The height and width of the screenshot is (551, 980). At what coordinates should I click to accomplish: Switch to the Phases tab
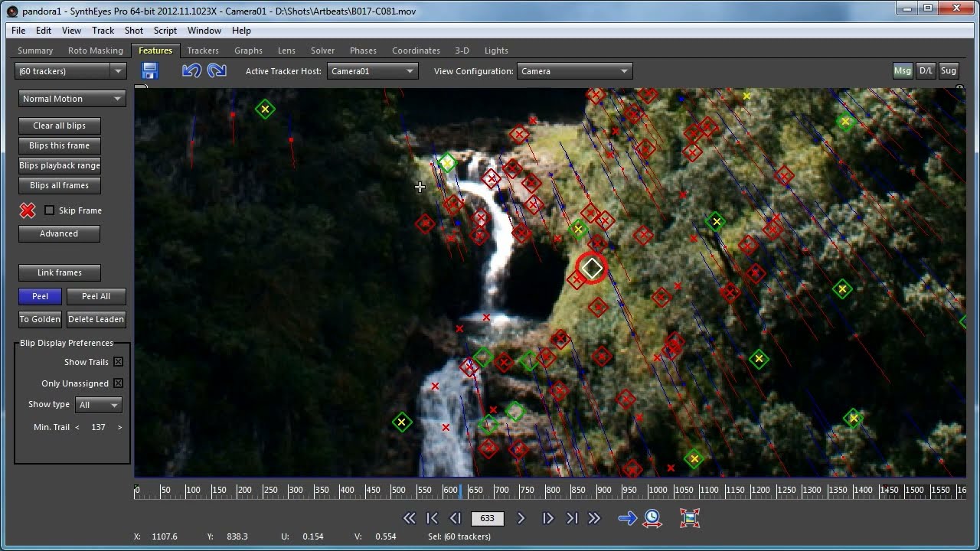point(363,51)
